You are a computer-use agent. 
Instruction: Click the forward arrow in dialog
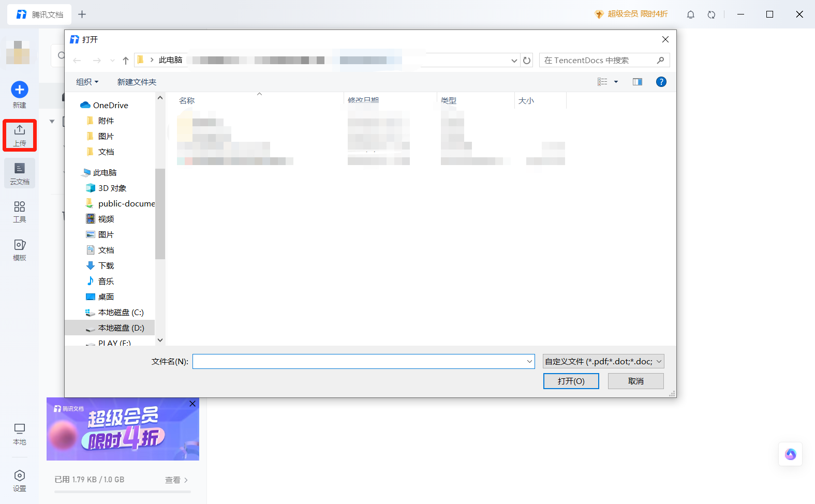(97, 61)
